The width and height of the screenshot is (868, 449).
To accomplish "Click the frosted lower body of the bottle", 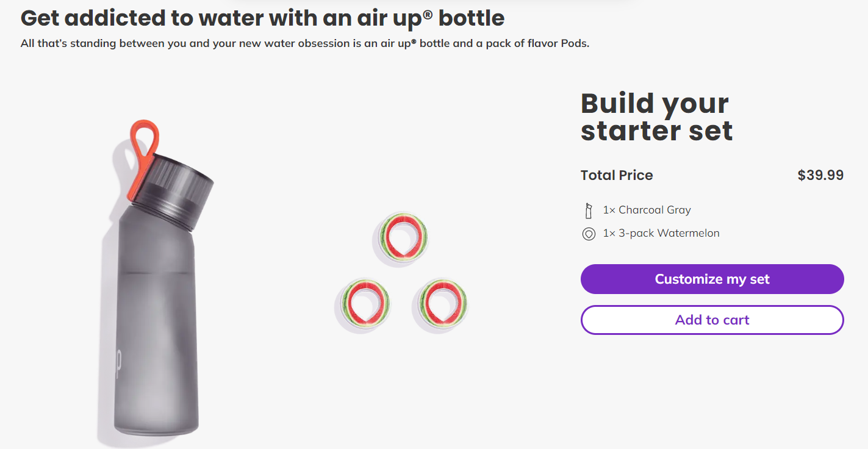I will pyautogui.click(x=156, y=378).
